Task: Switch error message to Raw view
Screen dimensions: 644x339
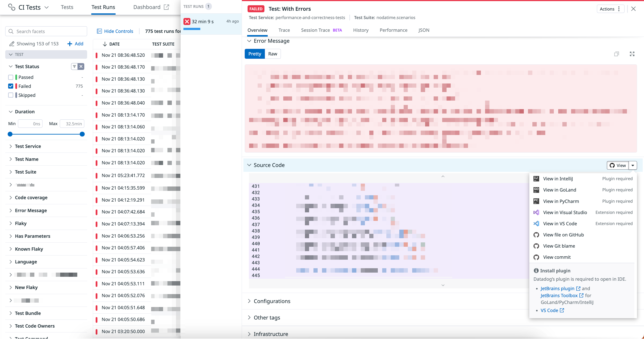Action: [273, 54]
